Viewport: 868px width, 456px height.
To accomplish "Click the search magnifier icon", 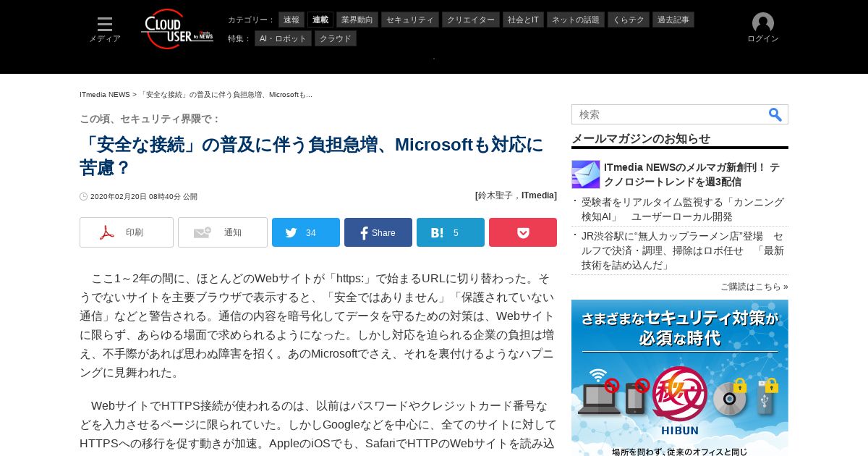I will pos(775,114).
